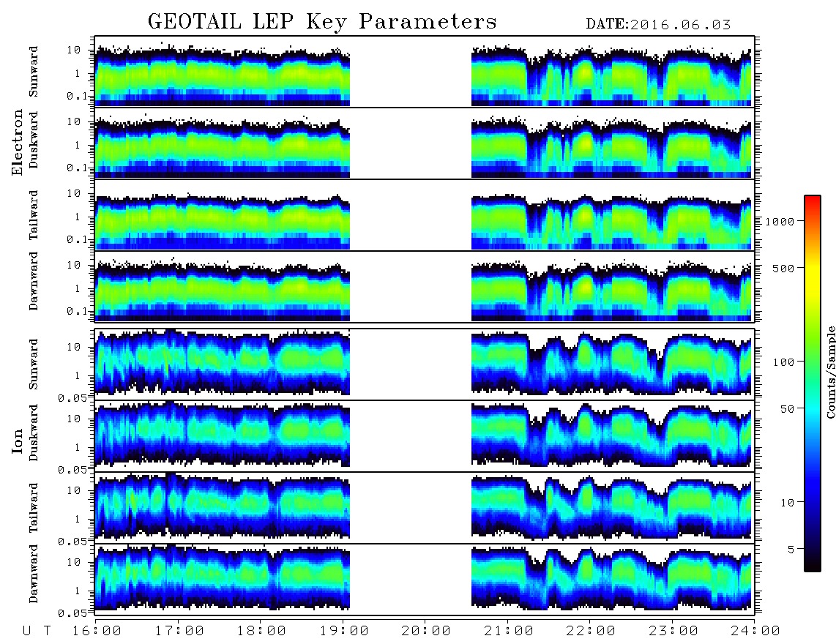Select the Ion Sunward panel label
Screen dimensions: 836x644
[x=34, y=364]
